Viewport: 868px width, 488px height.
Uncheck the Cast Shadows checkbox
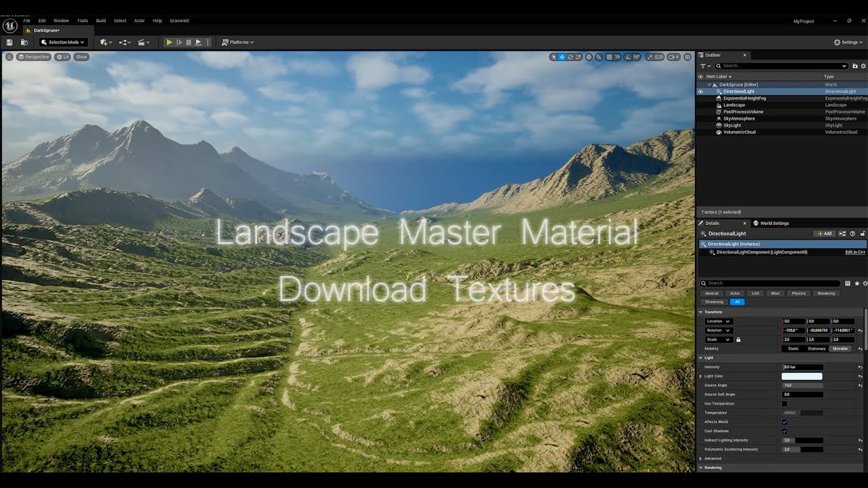tap(785, 431)
